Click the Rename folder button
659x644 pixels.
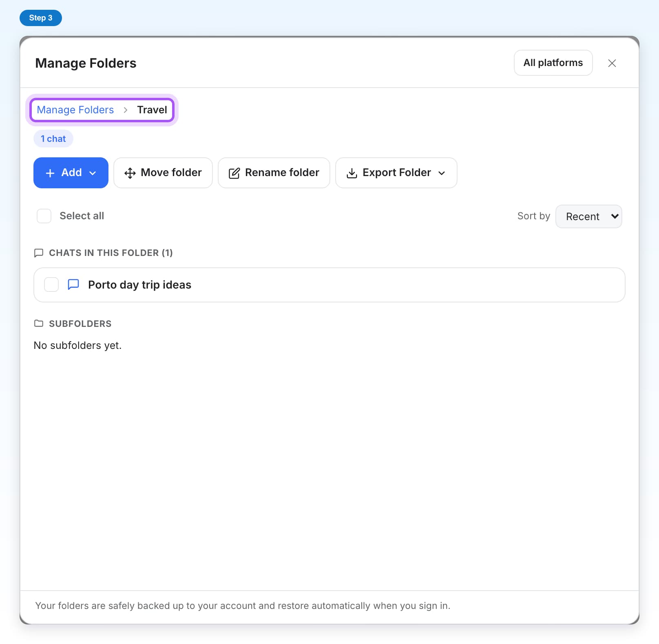[274, 173]
